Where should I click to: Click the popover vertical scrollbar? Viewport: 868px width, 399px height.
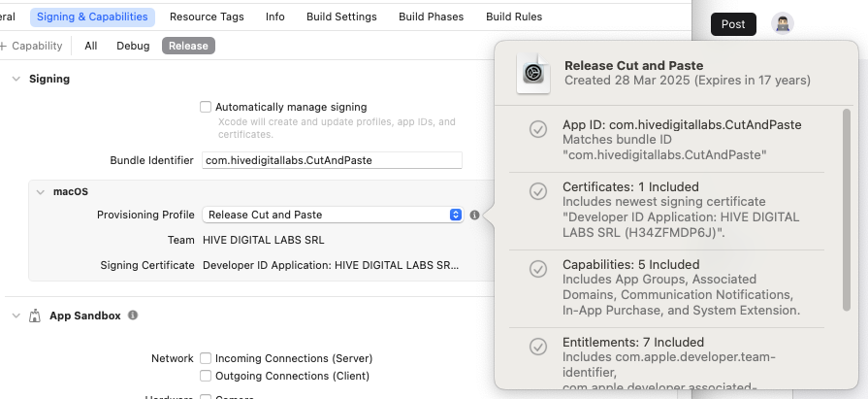[x=847, y=211]
